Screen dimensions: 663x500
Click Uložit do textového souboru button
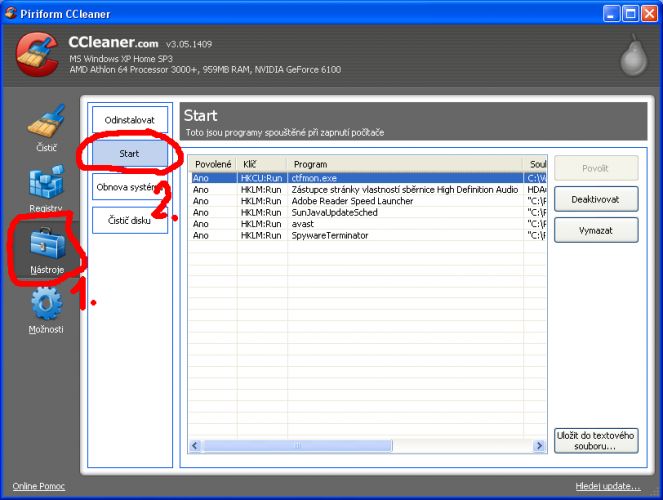point(596,441)
